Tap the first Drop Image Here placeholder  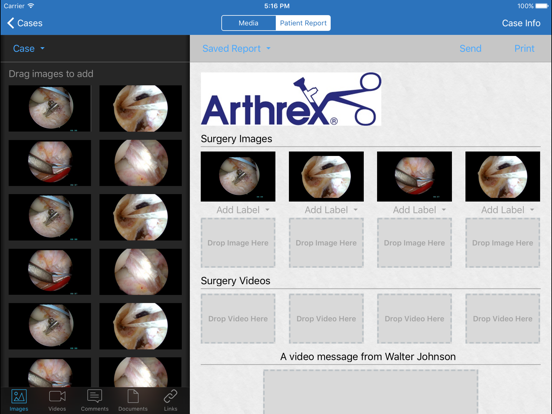[238, 243]
